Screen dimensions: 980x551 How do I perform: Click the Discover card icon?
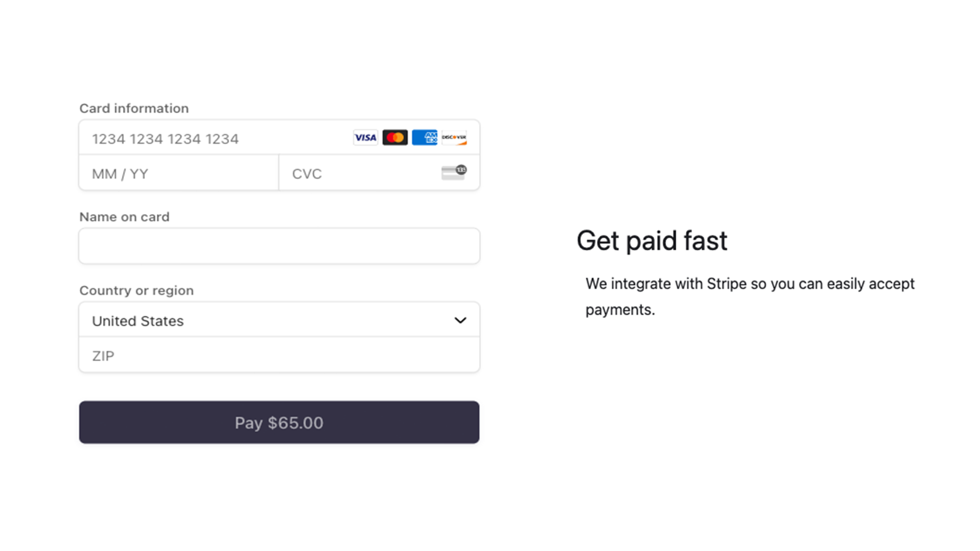point(454,137)
